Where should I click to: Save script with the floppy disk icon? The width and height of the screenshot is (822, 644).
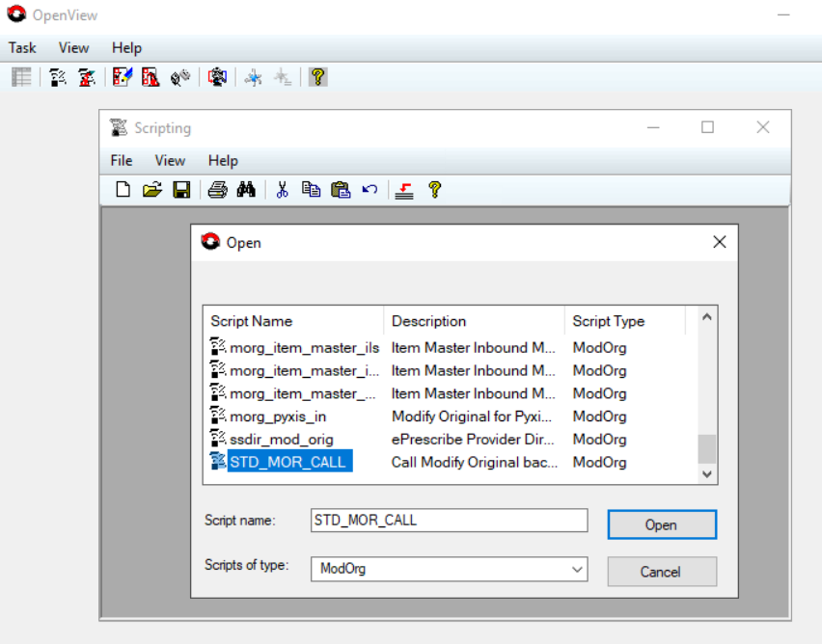click(x=181, y=189)
